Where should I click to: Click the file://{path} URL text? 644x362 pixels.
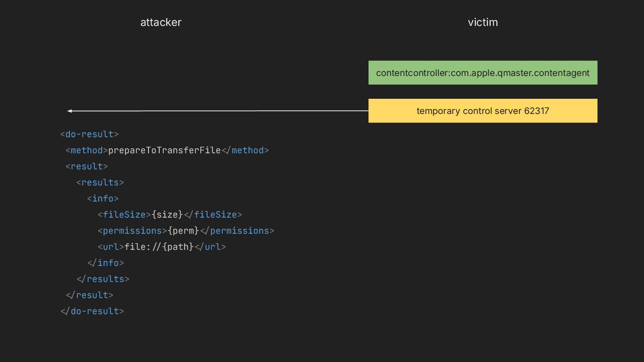coord(159,247)
